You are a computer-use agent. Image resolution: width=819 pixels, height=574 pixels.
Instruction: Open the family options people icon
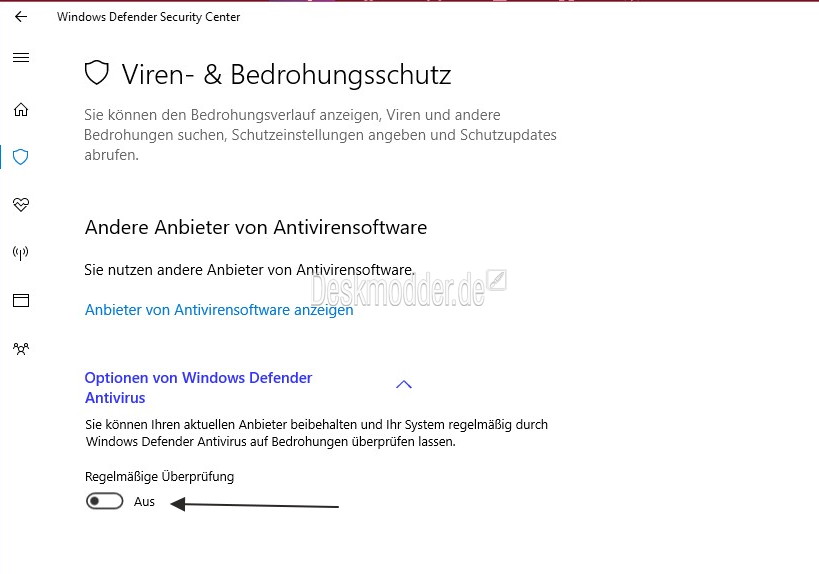coord(21,348)
